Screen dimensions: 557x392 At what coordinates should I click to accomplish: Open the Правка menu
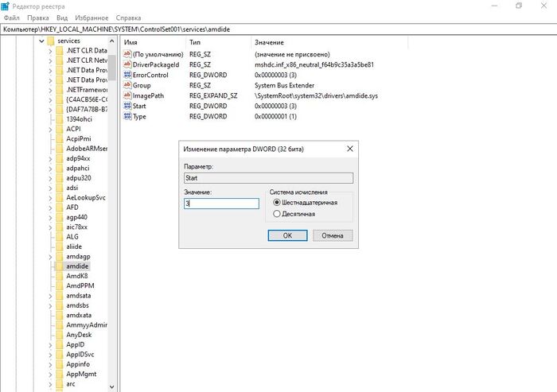click(x=37, y=17)
